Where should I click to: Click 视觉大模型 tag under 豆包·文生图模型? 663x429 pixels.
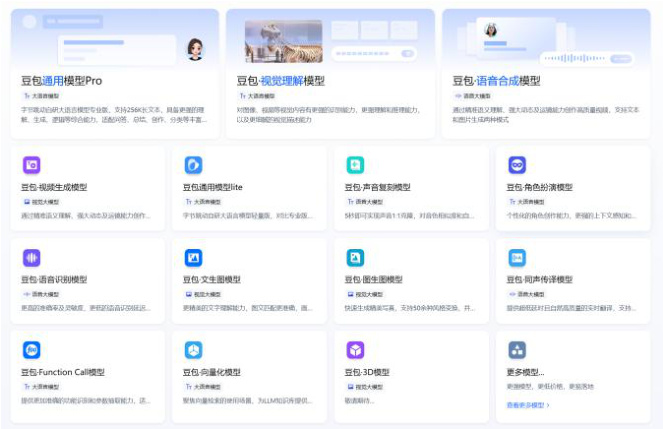(x=203, y=294)
